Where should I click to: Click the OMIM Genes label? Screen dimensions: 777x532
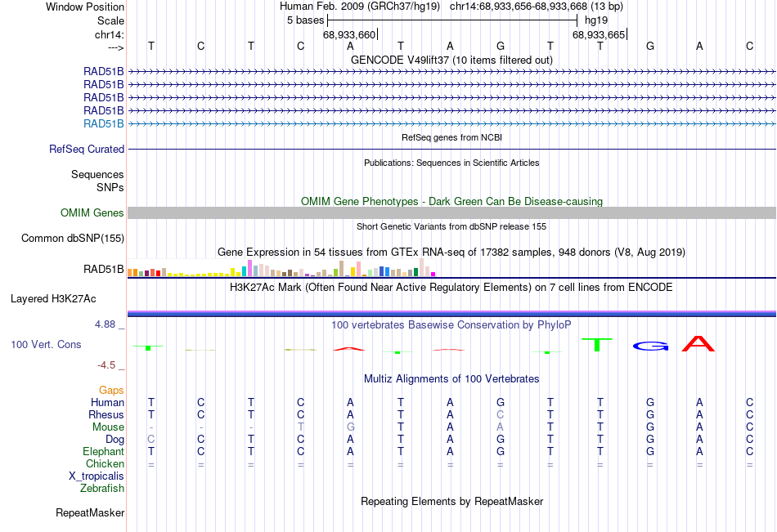point(92,213)
